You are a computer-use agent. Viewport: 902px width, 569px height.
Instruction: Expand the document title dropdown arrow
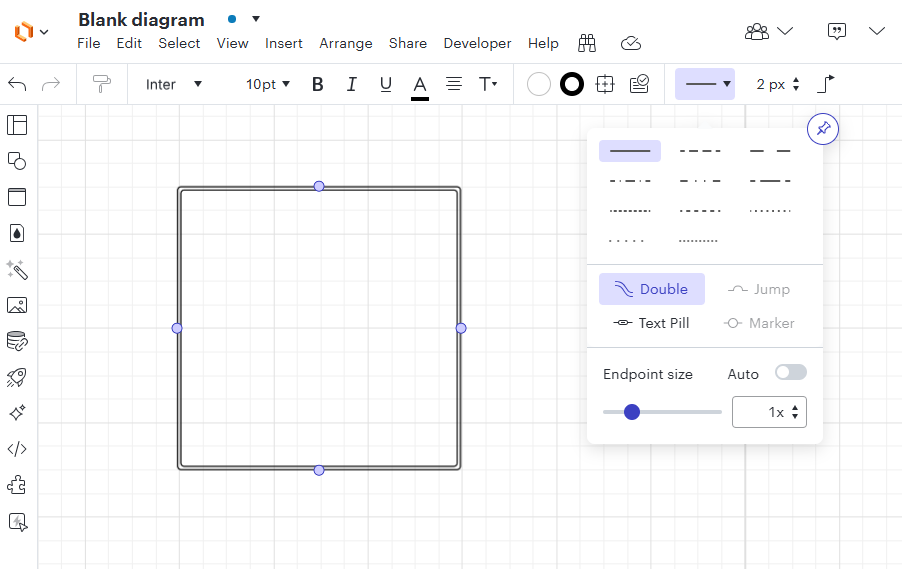click(x=256, y=18)
